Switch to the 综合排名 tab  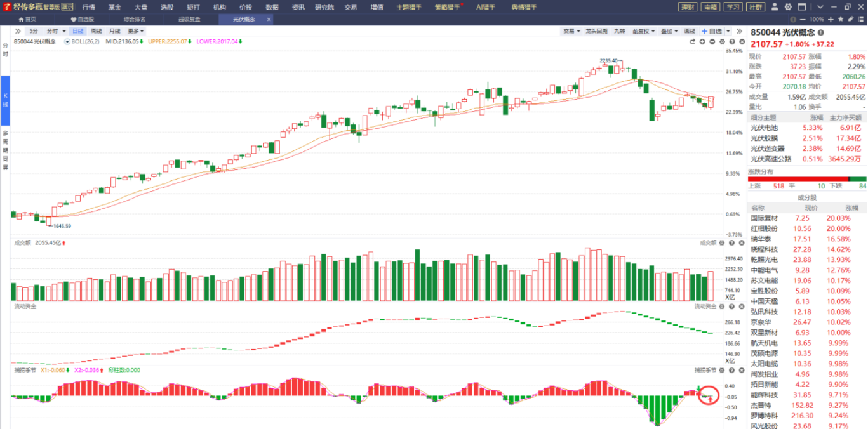134,20
